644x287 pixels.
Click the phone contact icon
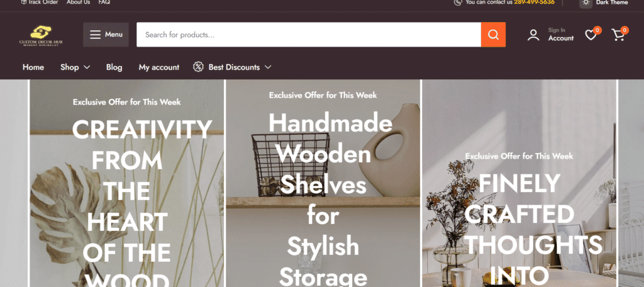click(458, 3)
